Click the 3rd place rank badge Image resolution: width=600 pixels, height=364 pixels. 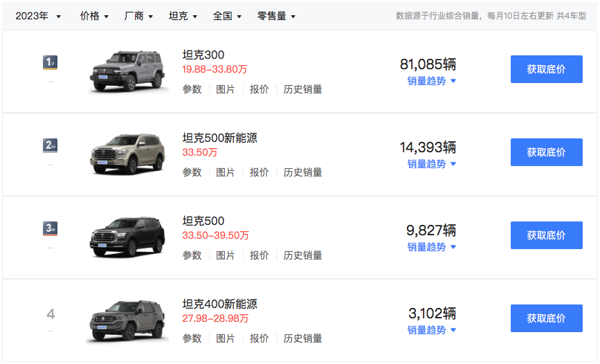50,229
